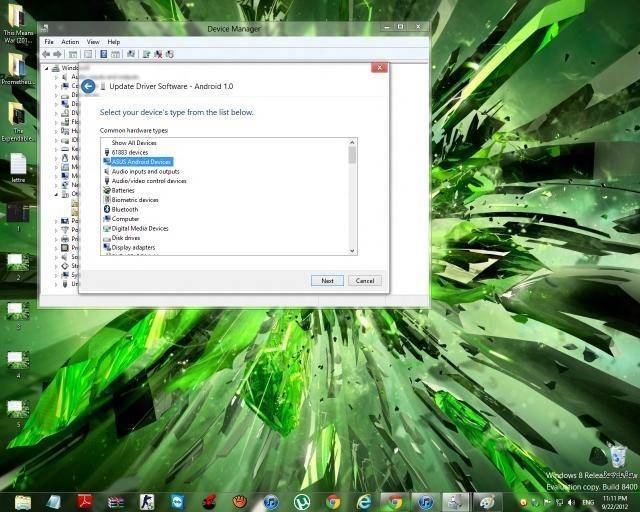Open TeamViewer from the taskbar
640x512 pixels.
tap(178, 502)
